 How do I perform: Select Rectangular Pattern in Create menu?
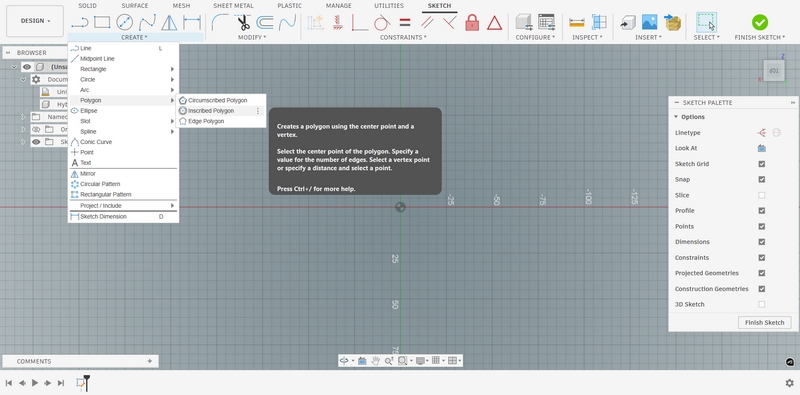tap(123, 194)
